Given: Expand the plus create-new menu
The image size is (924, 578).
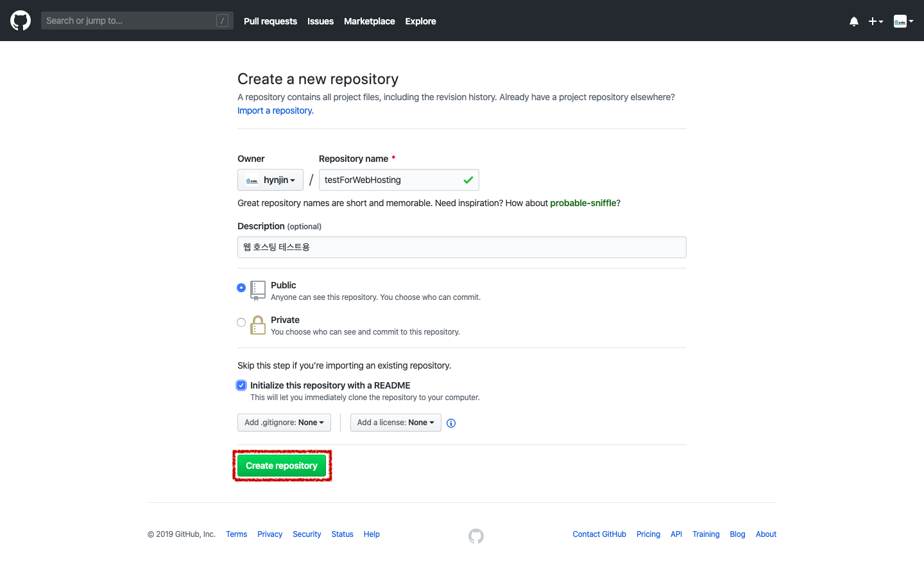Looking at the screenshot, I should coord(876,21).
